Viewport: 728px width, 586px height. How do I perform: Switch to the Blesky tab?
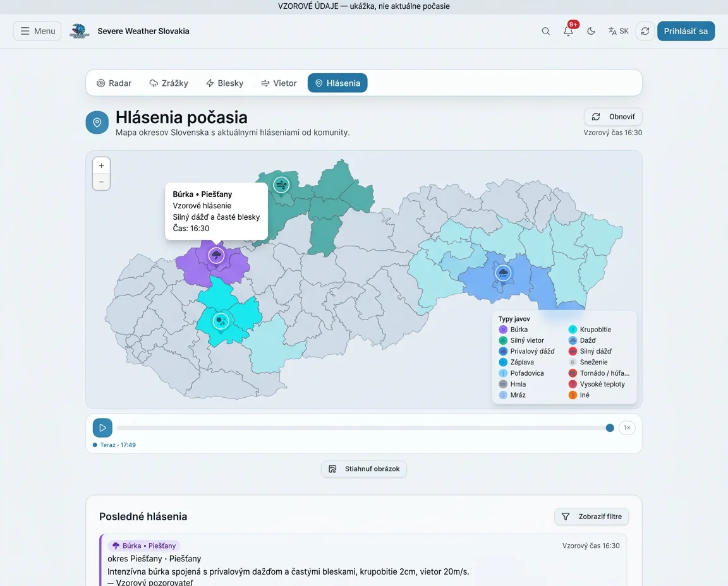(x=225, y=83)
